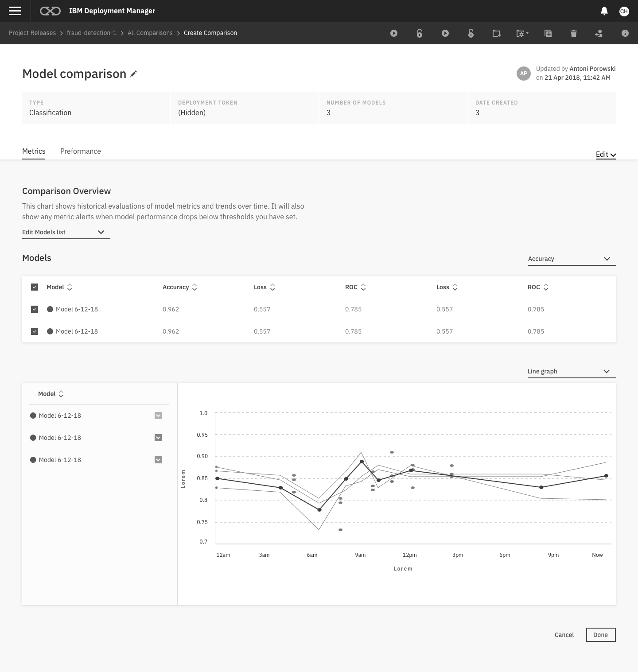Click the 12pm x-axis label
The width and height of the screenshot is (638, 672).
tap(409, 555)
